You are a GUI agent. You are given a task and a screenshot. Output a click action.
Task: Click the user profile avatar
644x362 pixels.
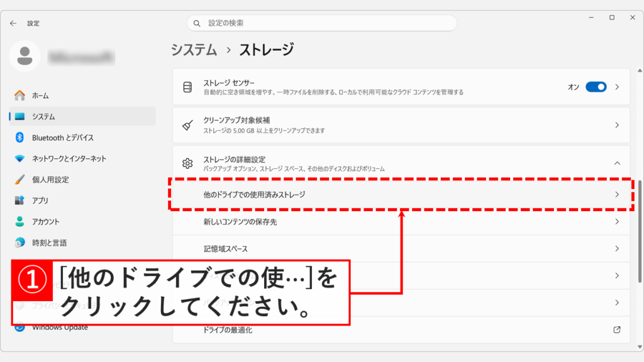pyautogui.click(x=25, y=56)
